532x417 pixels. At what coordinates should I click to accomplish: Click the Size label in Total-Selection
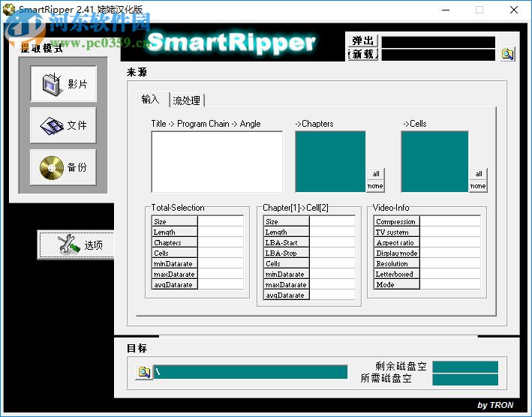pyautogui.click(x=174, y=221)
